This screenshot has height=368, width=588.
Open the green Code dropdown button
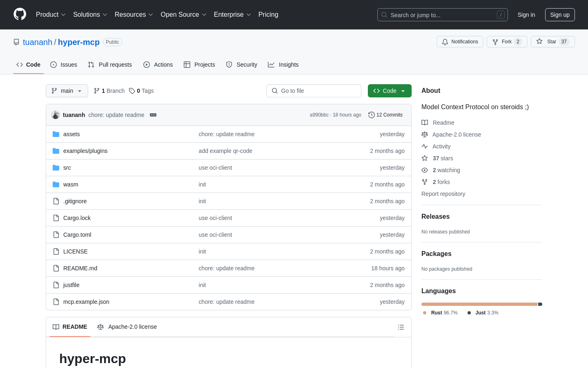click(390, 91)
